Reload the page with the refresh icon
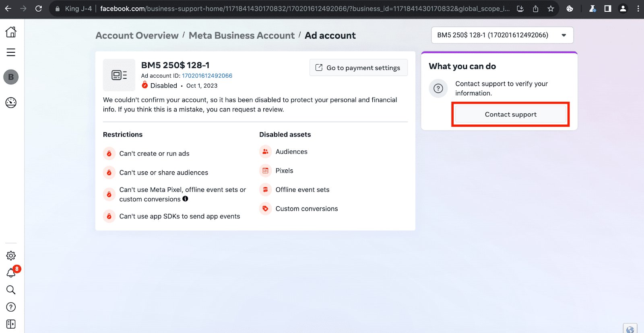644x333 pixels. point(39,8)
